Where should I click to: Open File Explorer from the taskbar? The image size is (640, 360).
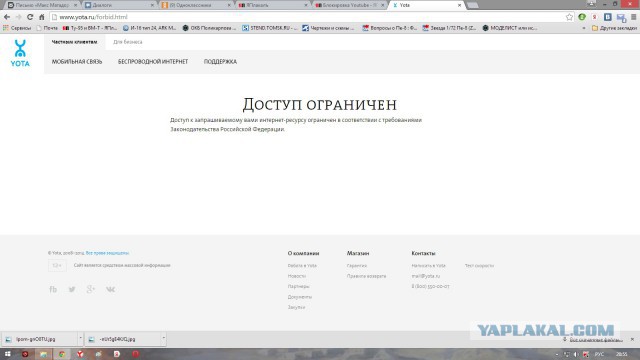43,354
